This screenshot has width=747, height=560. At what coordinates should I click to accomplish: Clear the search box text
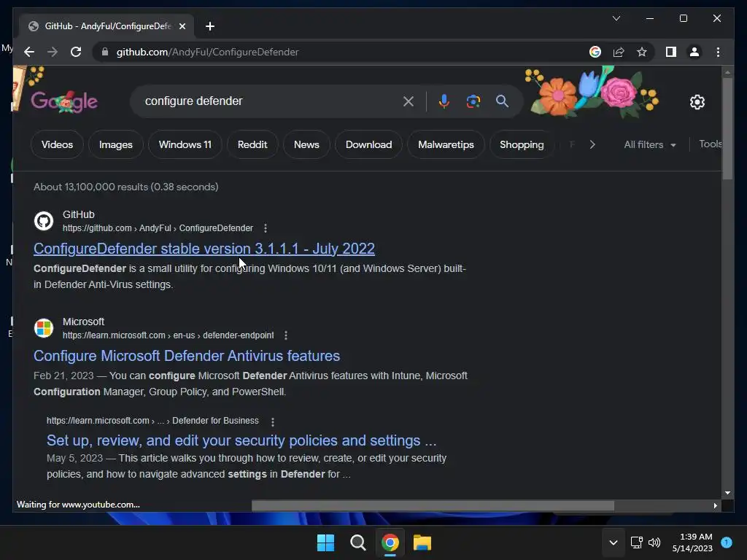click(409, 101)
